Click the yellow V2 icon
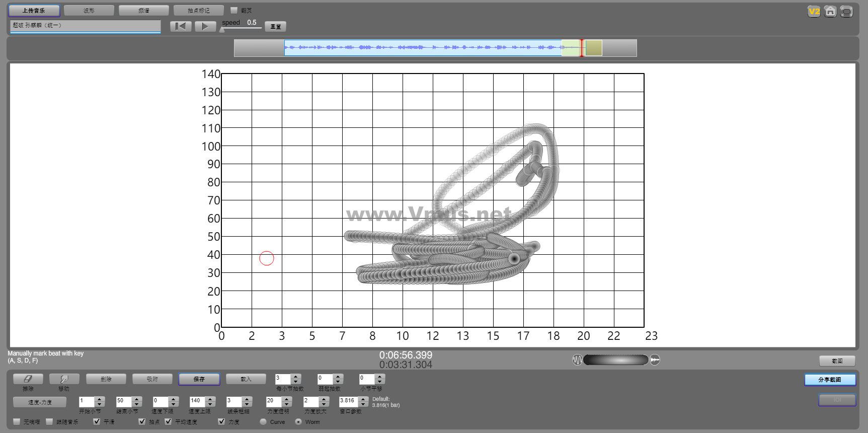 click(x=814, y=11)
